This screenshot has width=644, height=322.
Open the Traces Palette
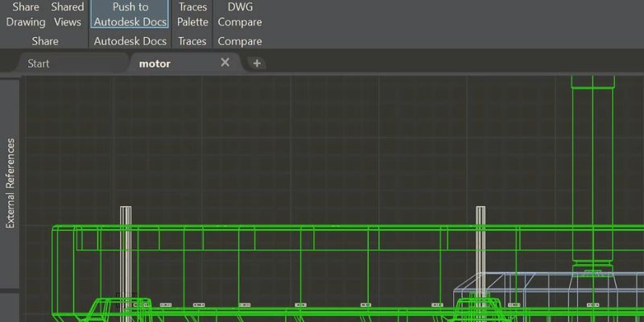(192, 14)
